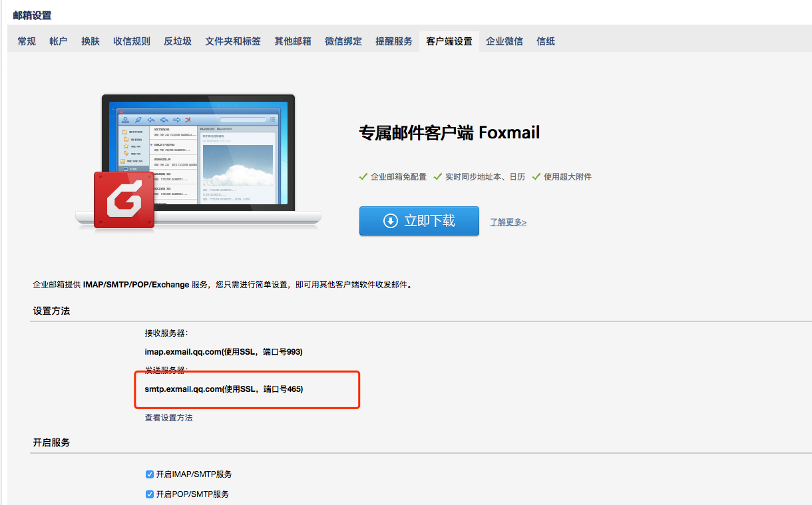Select the 客户端设置 tab
Image resolution: width=812 pixels, height=505 pixels.
[449, 41]
